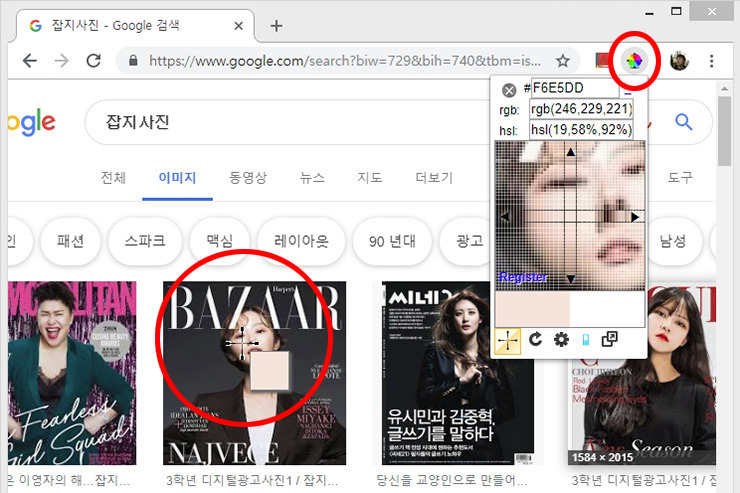Run Google search with magnifier icon
Screen dimensions: 740x493
coord(683,122)
